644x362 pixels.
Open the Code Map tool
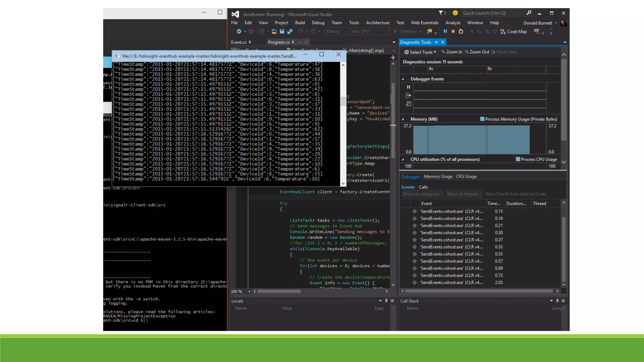514,31
